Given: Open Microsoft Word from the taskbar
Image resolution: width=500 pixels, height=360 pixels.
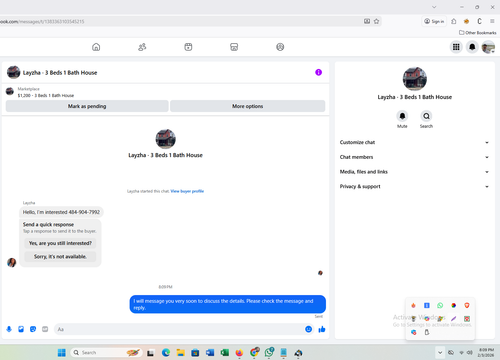Looking at the screenshot, I should tap(210, 352).
